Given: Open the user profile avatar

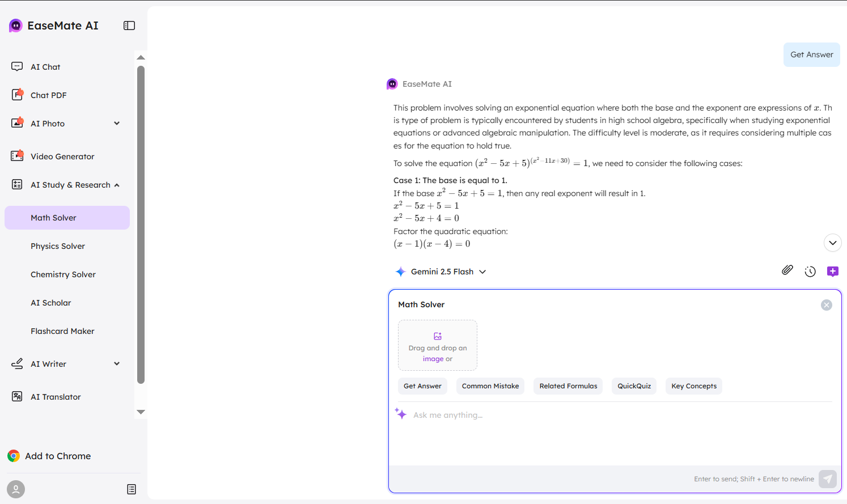Looking at the screenshot, I should [16, 489].
